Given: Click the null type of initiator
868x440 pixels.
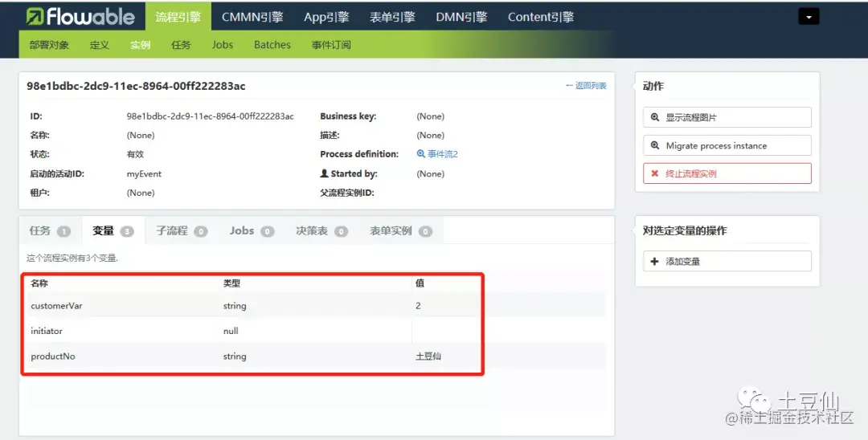Looking at the screenshot, I should (231, 331).
